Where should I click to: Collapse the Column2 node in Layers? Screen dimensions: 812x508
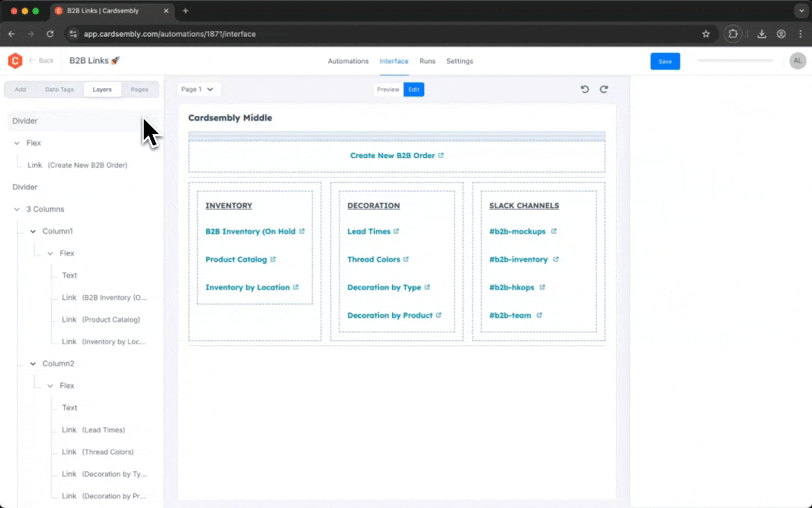[x=32, y=363]
